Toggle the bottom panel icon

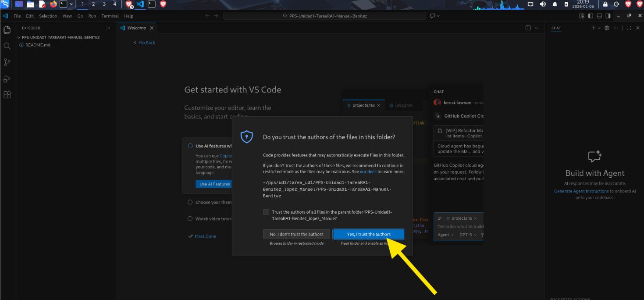tap(599, 16)
